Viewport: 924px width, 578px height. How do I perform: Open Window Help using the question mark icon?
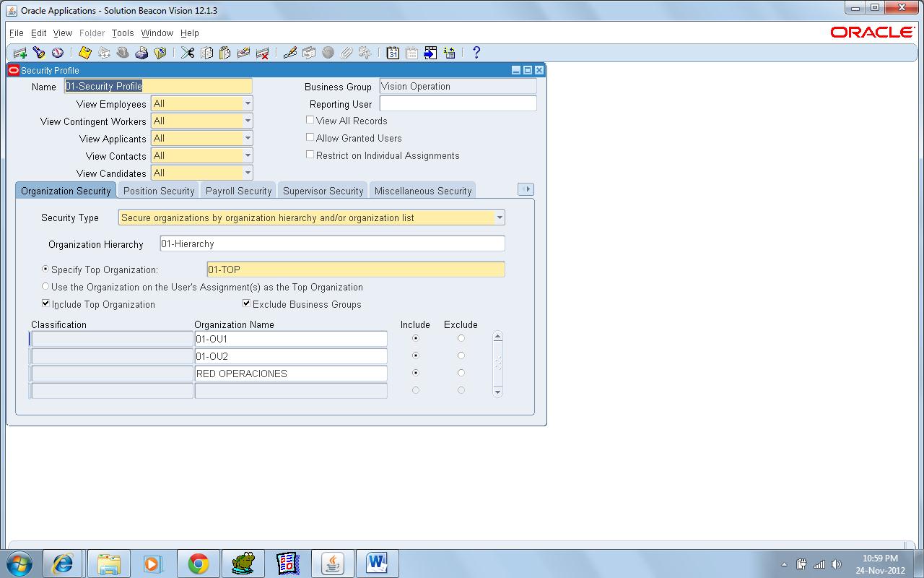click(475, 53)
